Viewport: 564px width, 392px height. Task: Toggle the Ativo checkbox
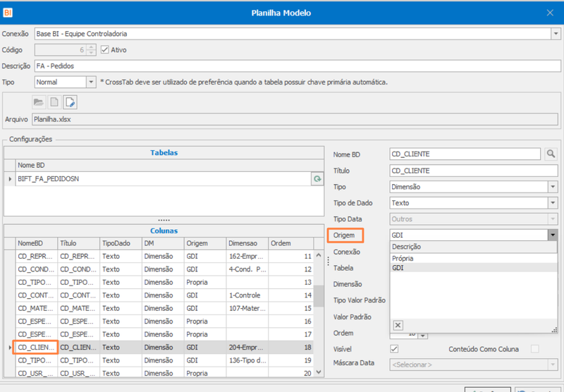coord(104,49)
